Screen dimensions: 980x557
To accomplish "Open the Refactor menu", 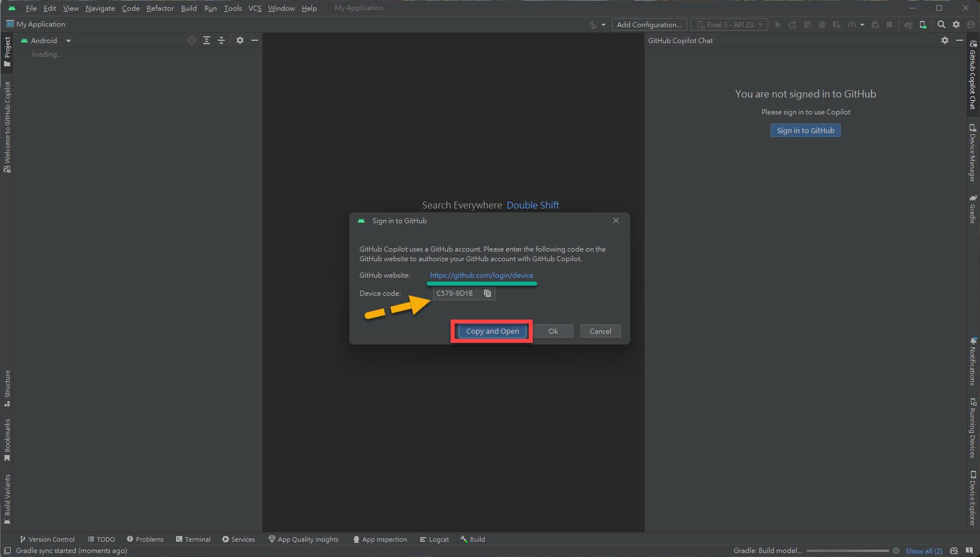I will click(x=160, y=8).
